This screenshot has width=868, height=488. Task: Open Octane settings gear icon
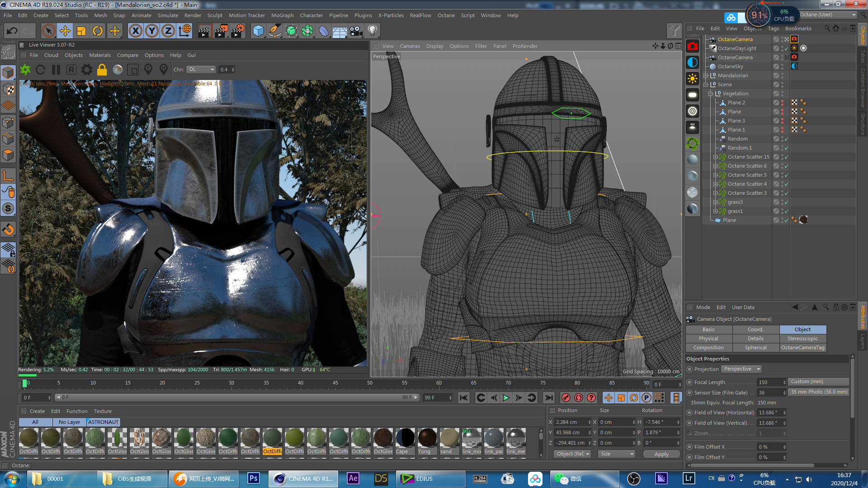click(x=87, y=70)
